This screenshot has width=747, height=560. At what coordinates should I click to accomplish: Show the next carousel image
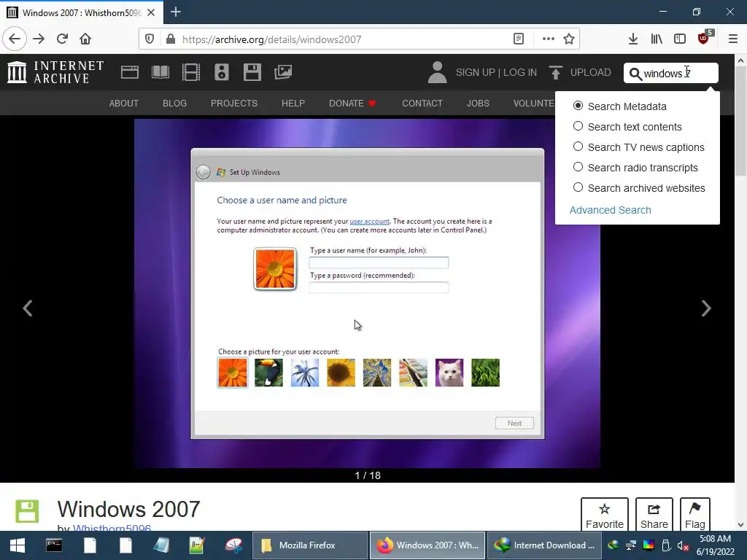706,308
